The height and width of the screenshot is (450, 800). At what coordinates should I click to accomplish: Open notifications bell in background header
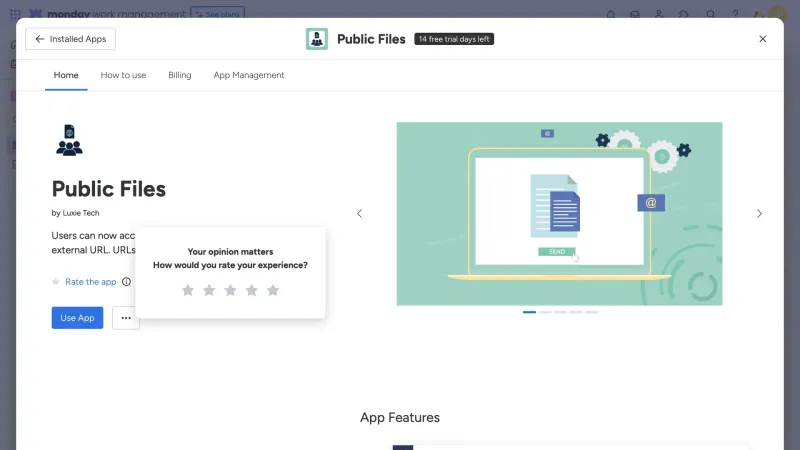[x=610, y=14]
